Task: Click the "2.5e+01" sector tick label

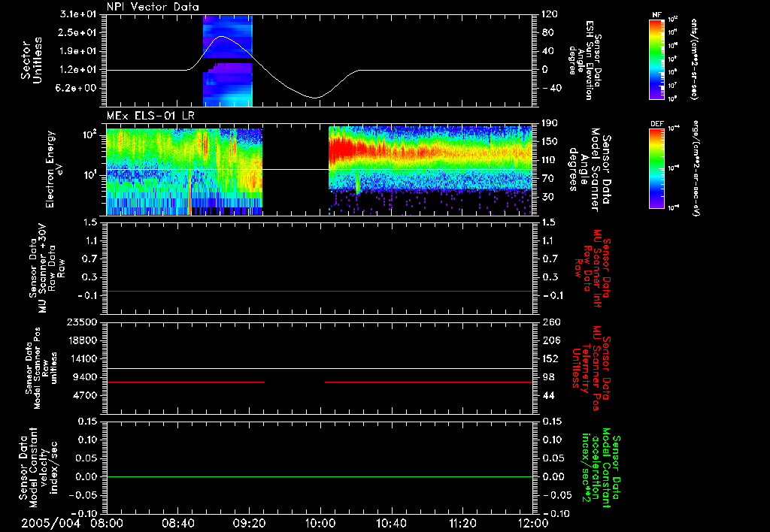Action: [x=78, y=32]
